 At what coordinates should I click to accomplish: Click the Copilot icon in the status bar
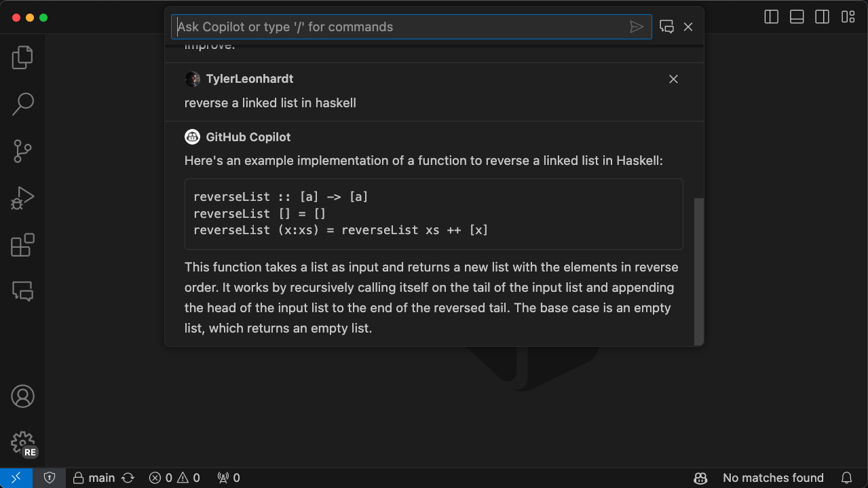(x=700, y=478)
